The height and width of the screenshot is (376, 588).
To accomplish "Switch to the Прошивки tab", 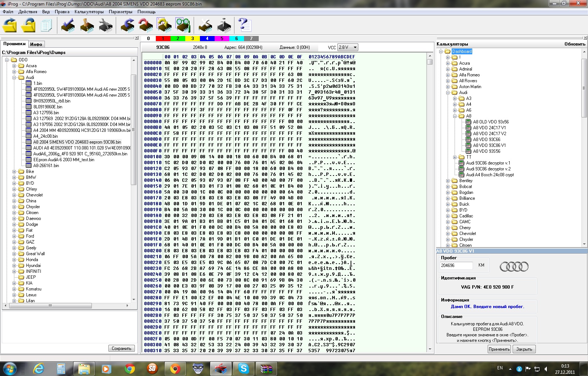I will click(x=15, y=44).
